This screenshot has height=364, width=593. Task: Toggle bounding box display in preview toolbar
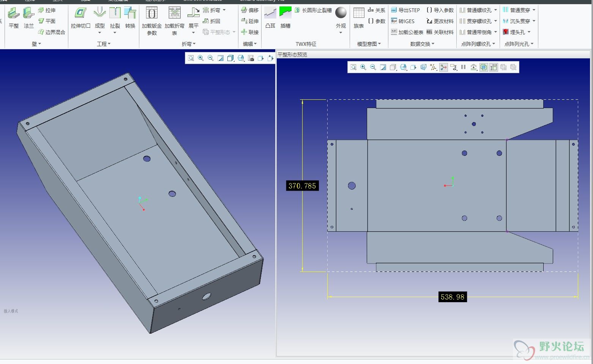484,67
